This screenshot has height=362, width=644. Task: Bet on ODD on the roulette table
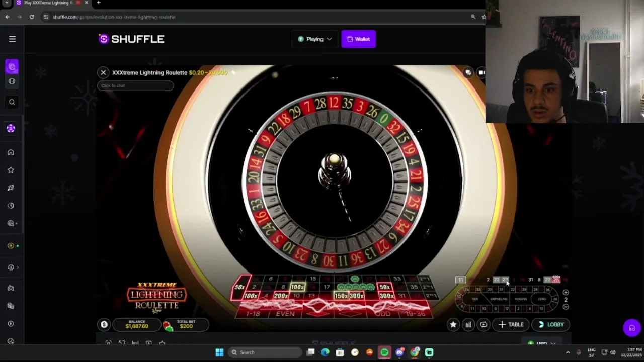pos(383,314)
